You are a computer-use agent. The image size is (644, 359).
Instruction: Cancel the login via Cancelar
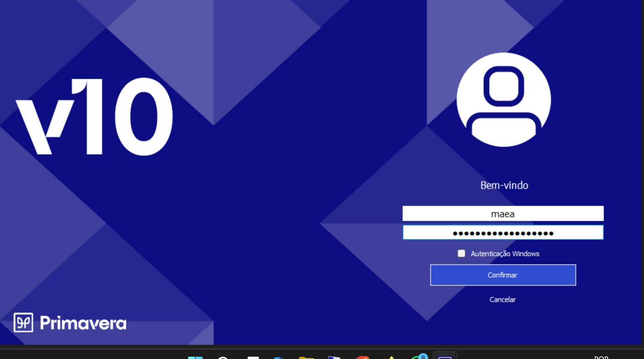tap(502, 300)
